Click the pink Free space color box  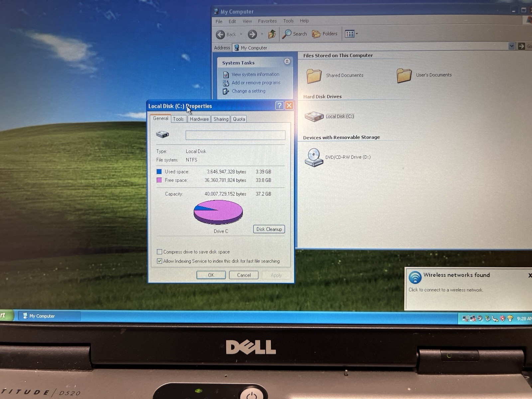tap(159, 180)
